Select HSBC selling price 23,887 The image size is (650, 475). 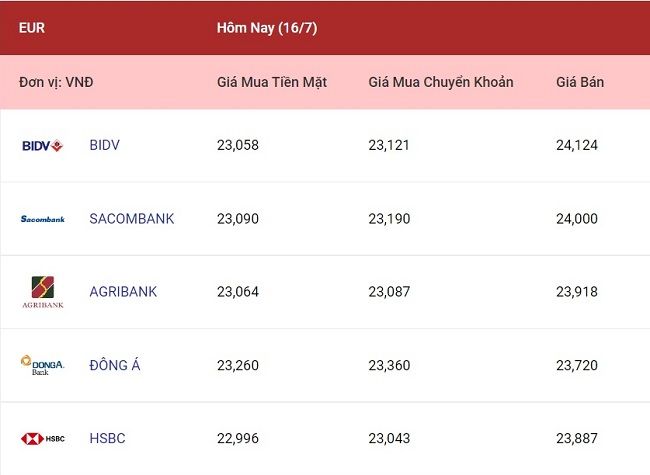(577, 438)
